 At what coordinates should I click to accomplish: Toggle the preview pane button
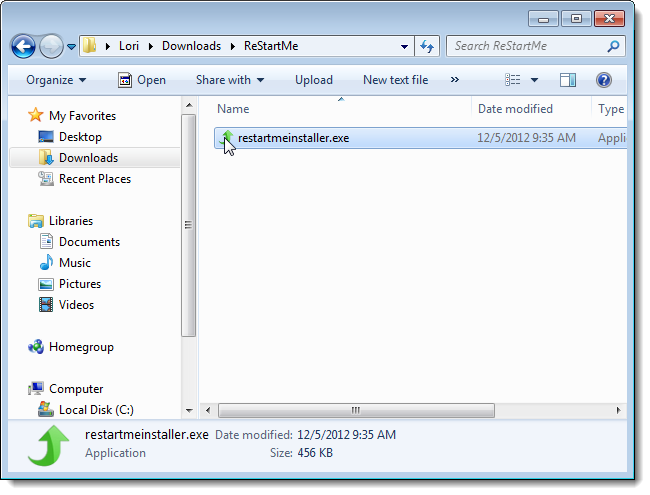point(568,80)
